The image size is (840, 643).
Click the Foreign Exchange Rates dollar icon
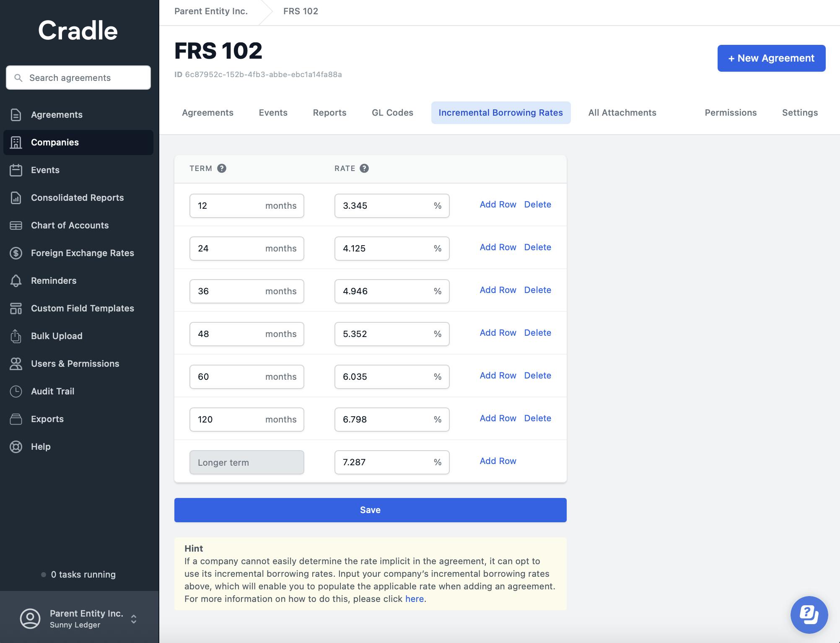pos(16,253)
